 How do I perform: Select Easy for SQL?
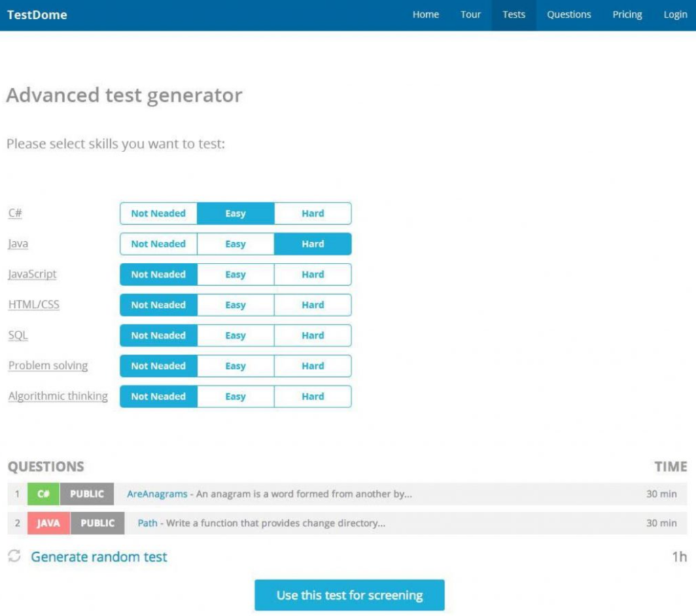tap(235, 336)
